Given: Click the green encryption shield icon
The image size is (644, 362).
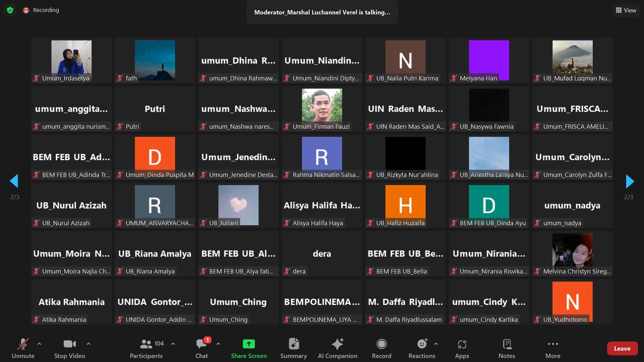Looking at the screenshot, I should tap(10, 10).
